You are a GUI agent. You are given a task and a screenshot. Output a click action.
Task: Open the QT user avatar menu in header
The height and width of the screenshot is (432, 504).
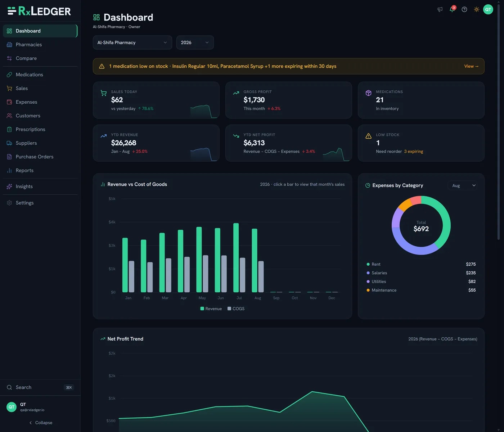(488, 9)
